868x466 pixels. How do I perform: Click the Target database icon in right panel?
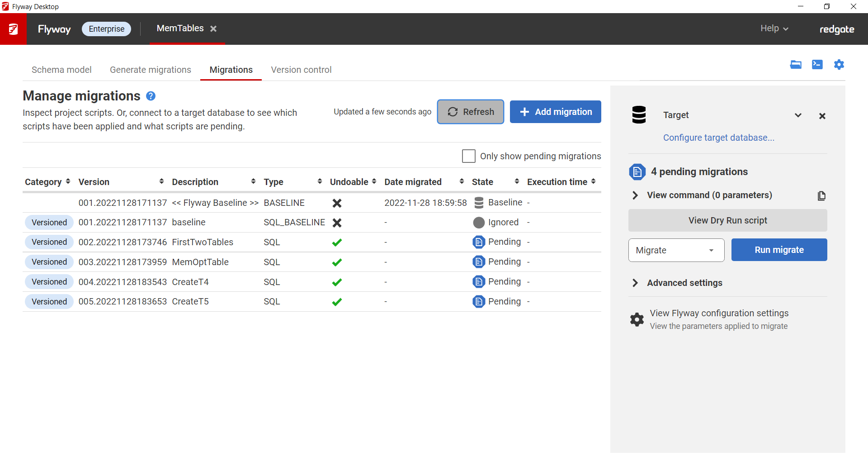(639, 115)
